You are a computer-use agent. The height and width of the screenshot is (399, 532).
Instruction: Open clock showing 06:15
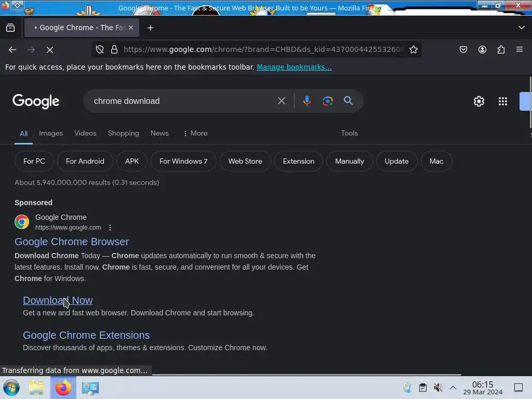(483, 388)
